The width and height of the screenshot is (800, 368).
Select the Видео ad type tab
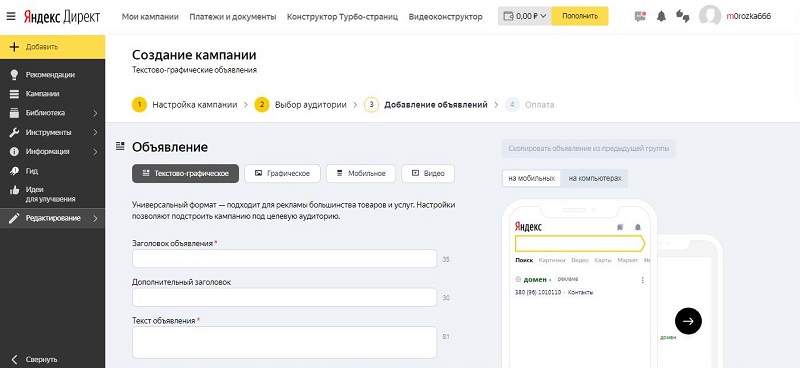428,174
